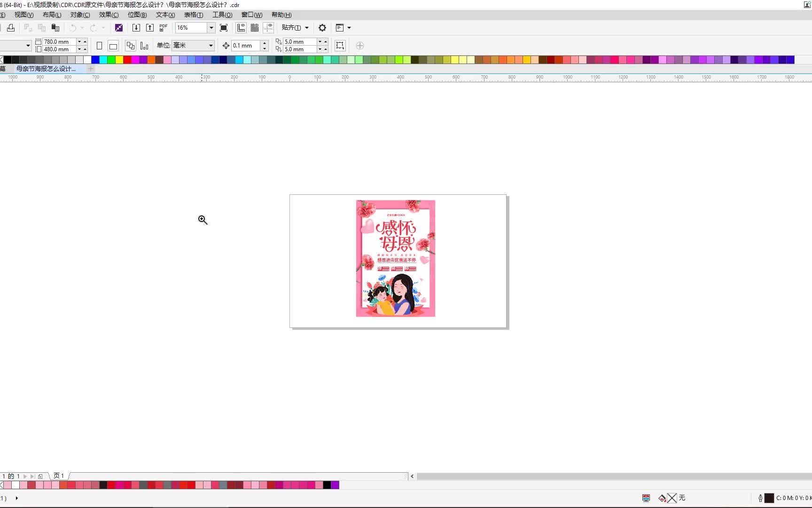Open the Options gear icon
The width and height of the screenshot is (812, 508).
pos(322,28)
